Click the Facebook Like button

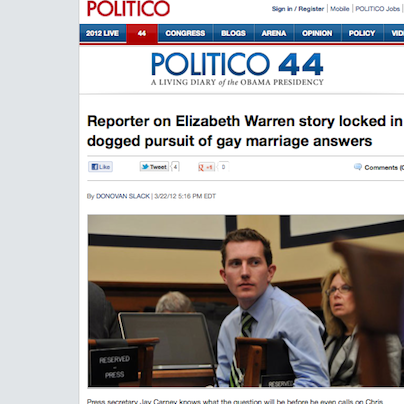click(x=100, y=167)
